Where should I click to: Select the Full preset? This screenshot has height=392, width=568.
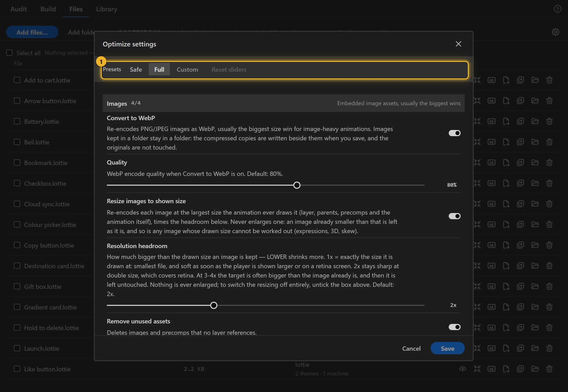point(159,69)
